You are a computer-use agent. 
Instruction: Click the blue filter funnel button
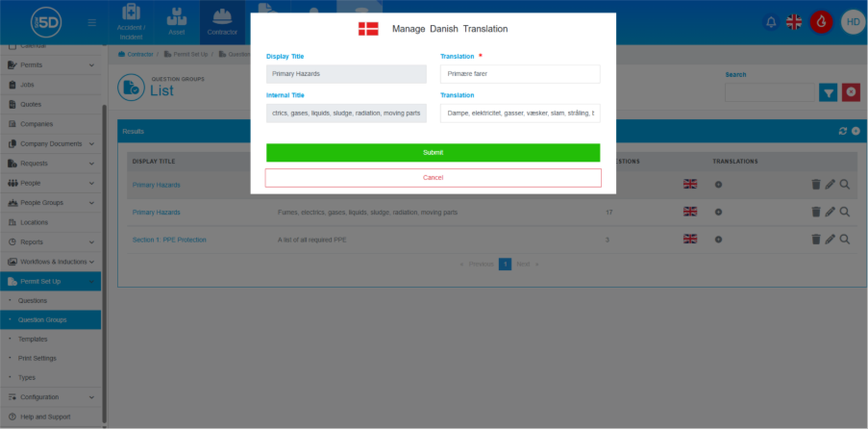click(x=829, y=92)
